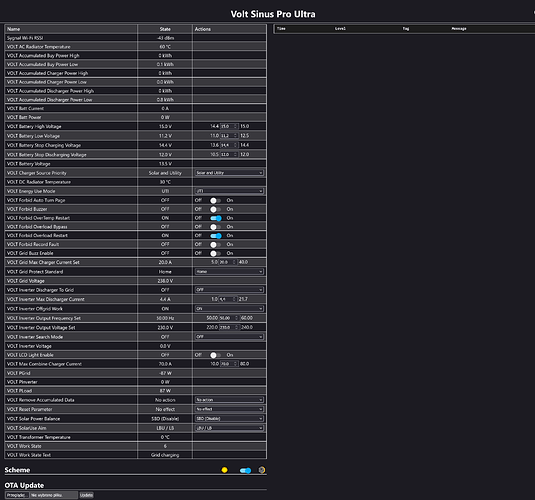Click the Message column header in the log
The image size is (535, 500).
click(x=459, y=29)
